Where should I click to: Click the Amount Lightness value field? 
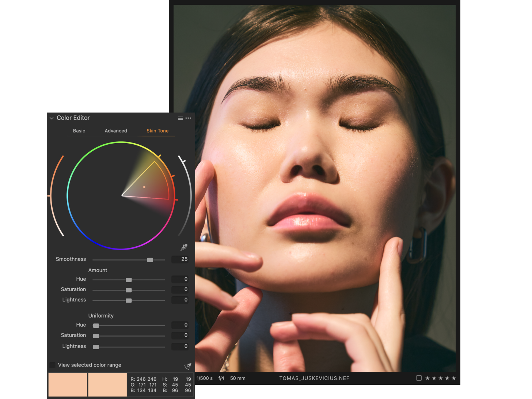[180, 300]
